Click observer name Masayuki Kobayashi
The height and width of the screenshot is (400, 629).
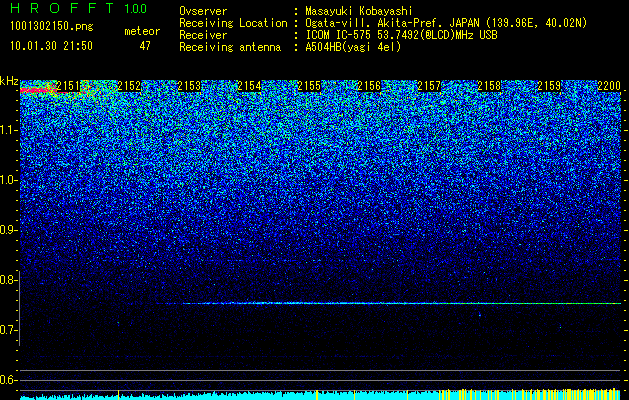pyautogui.click(x=359, y=12)
